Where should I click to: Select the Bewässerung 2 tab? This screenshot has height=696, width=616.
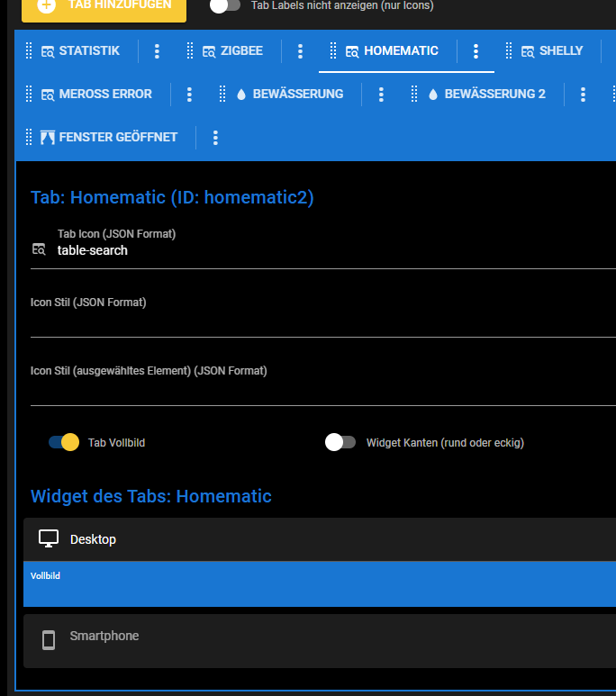click(x=494, y=95)
